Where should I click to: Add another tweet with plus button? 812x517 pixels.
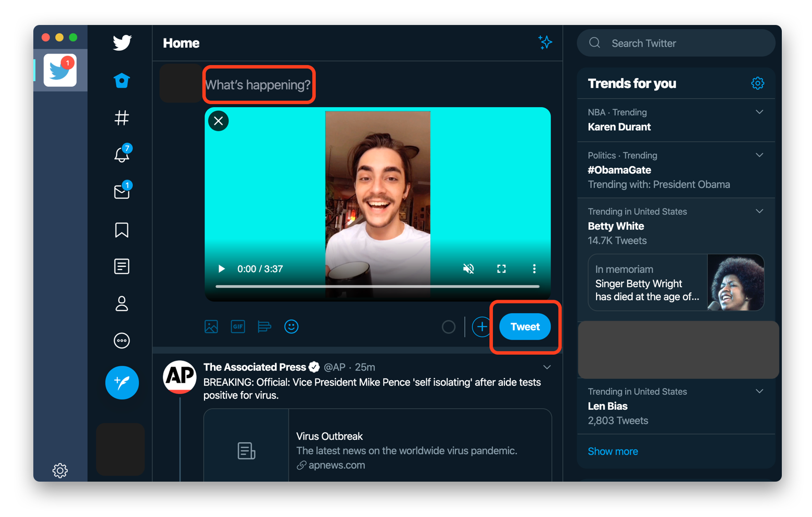(x=482, y=327)
